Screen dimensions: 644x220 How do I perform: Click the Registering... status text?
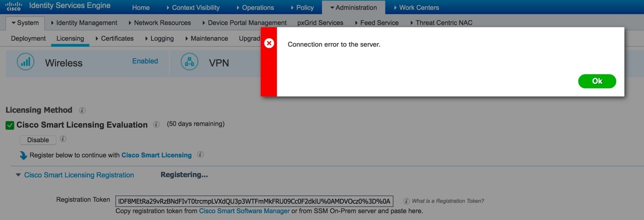coord(184,175)
